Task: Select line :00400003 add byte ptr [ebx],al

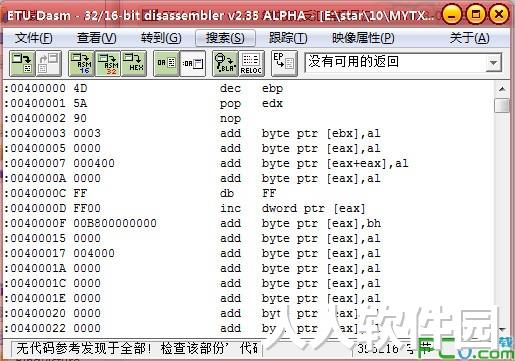Action: pos(248,134)
